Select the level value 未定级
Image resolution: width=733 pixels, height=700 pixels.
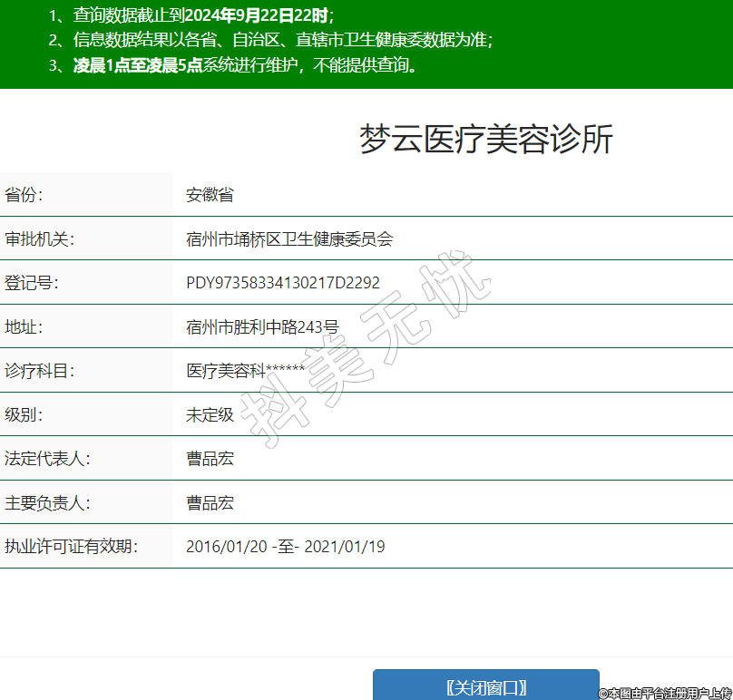210,415
